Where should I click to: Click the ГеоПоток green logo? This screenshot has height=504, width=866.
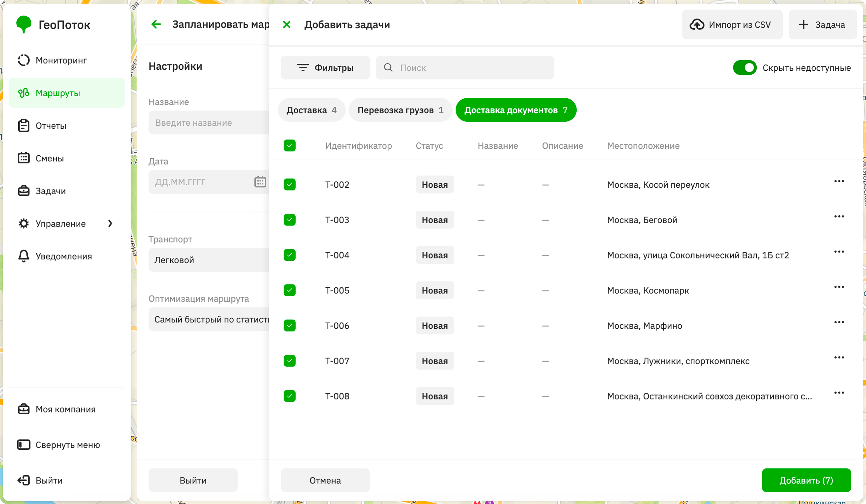pos(24,24)
